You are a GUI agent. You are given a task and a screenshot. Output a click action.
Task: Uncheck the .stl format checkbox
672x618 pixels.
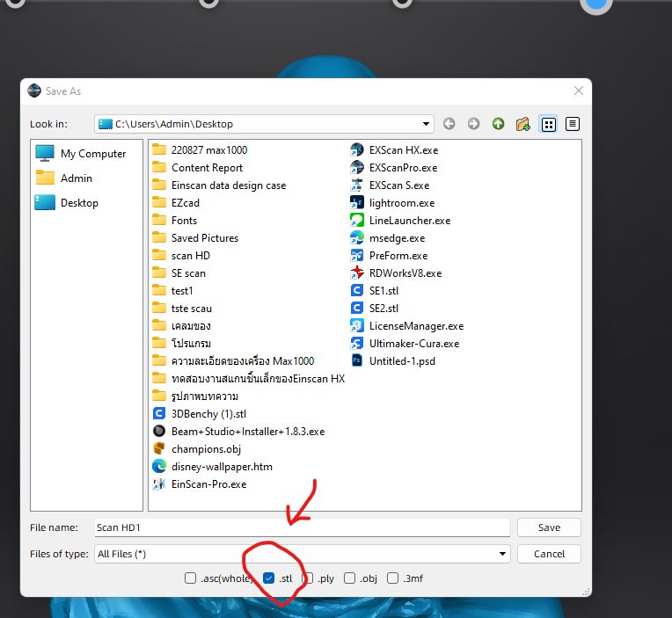(x=268, y=578)
